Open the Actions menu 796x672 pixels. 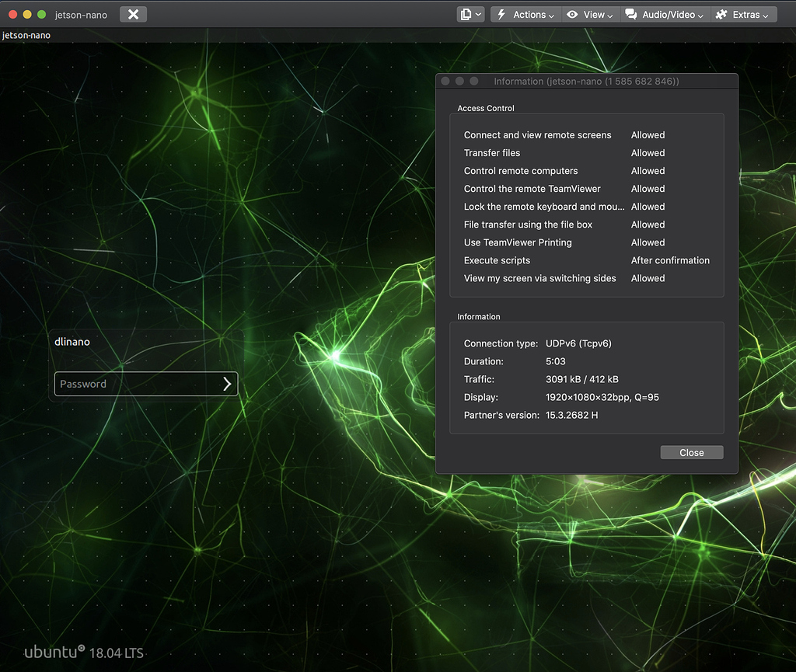(x=526, y=14)
